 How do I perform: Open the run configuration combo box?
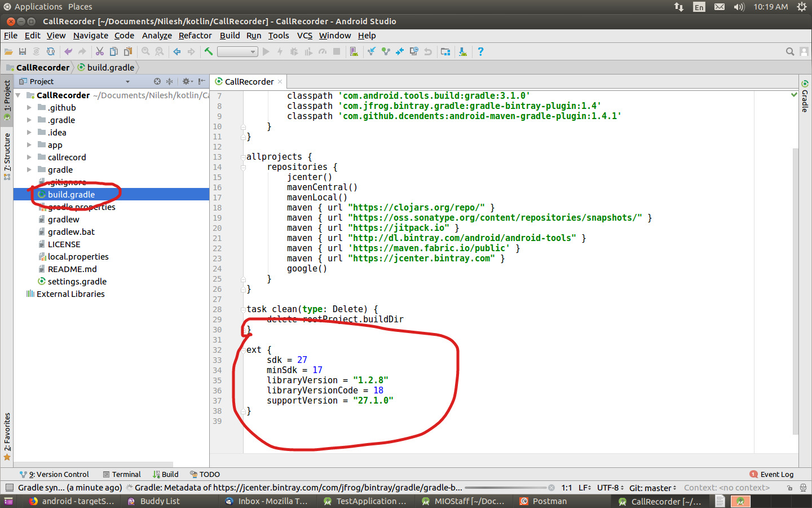click(237, 51)
